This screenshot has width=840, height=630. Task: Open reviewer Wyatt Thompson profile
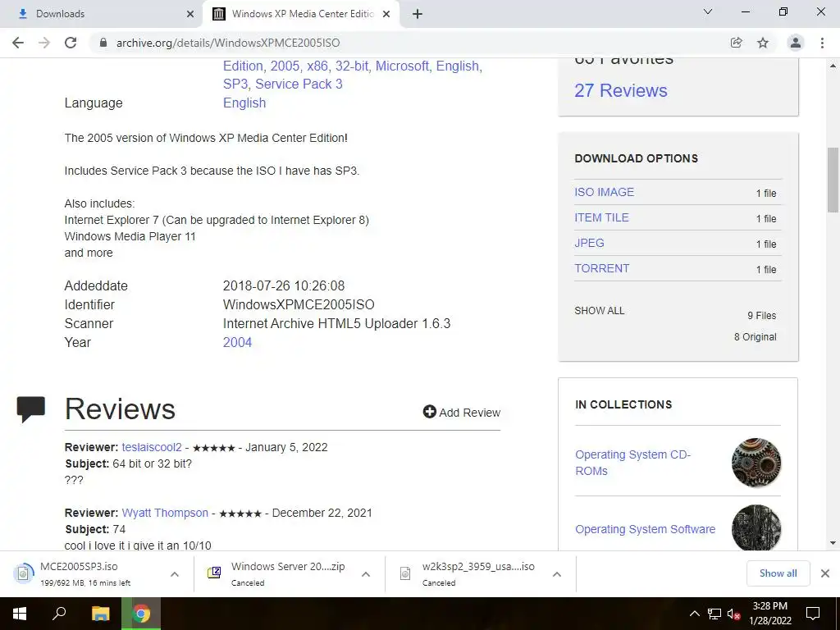(x=165, y=513)
